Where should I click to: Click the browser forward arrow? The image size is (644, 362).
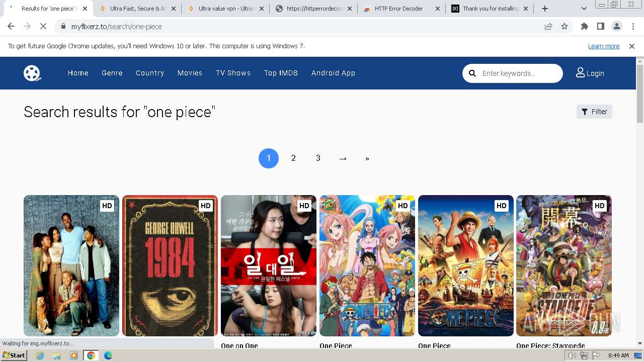pyautogui.click(x=27, y=27)
